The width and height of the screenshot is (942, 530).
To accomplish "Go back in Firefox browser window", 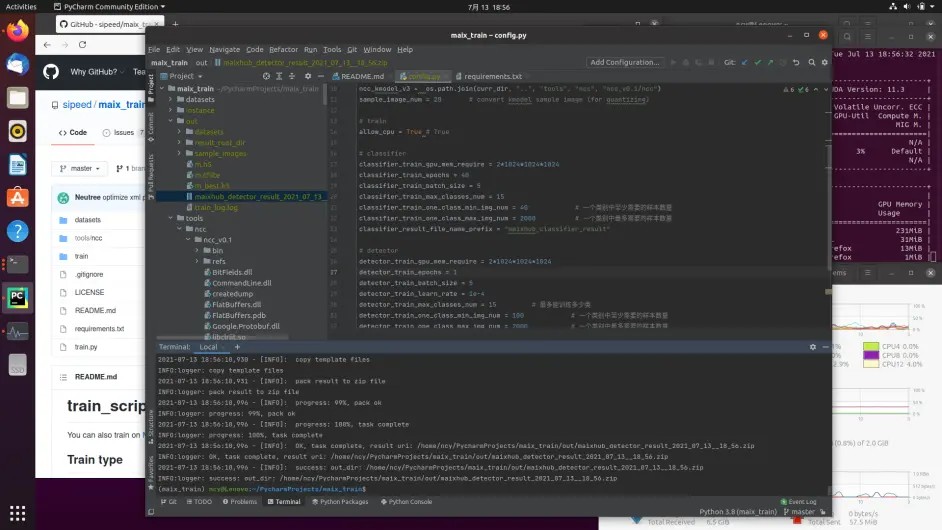I will pos(47,44).
